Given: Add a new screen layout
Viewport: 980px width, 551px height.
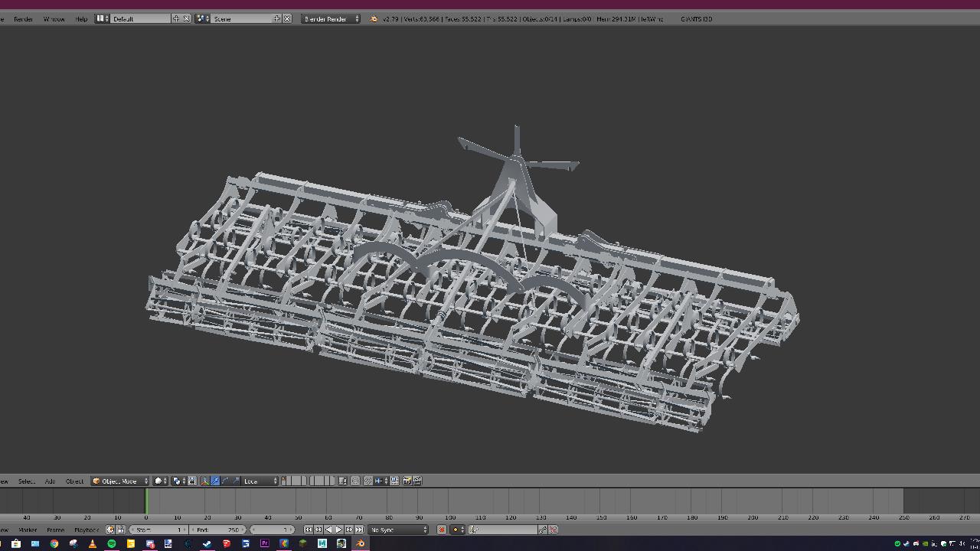Looking at the screenshot, I should (x=176, y=18).
